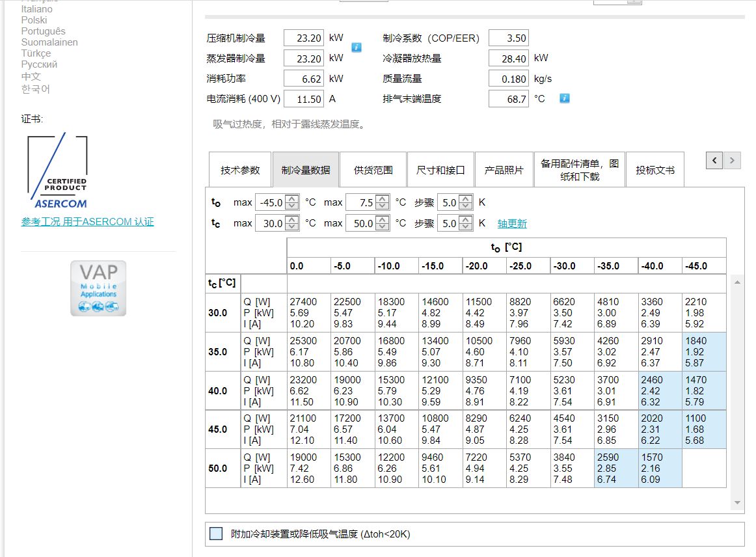This screenshot has width=756, height=557.
Task: Increase the tc max value 50.0
Action: tap(383, 219)
